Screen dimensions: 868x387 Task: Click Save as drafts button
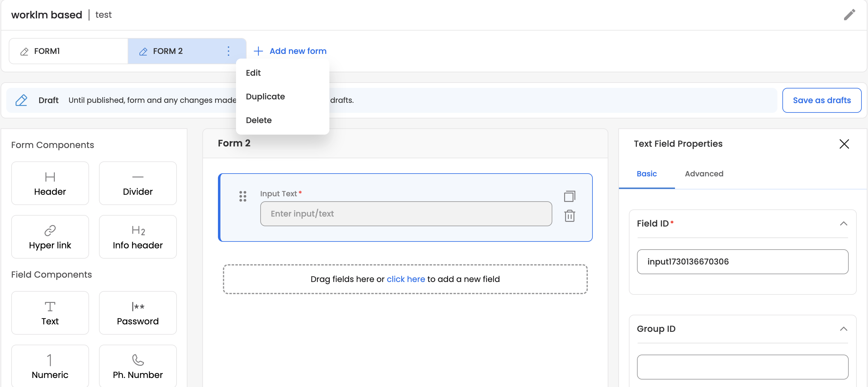[822, 100]
